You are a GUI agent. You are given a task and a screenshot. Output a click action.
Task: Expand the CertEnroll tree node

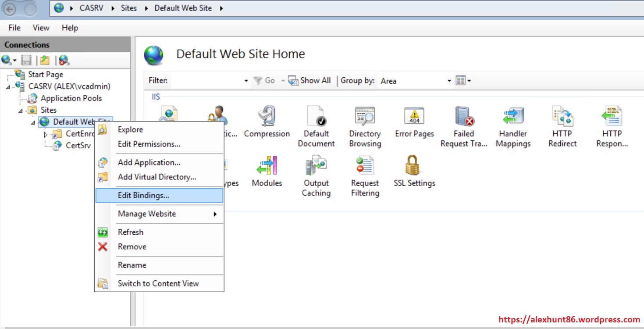[46, 134]
